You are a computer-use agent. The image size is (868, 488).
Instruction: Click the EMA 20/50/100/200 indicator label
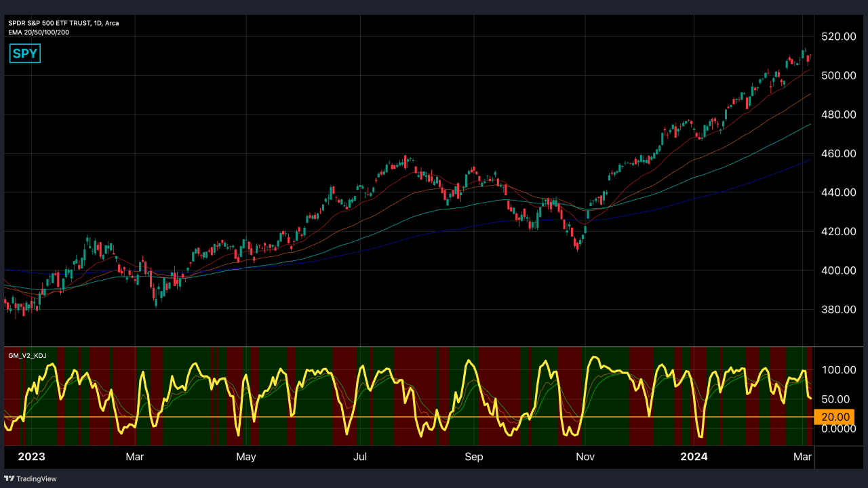tap(39, 32)
